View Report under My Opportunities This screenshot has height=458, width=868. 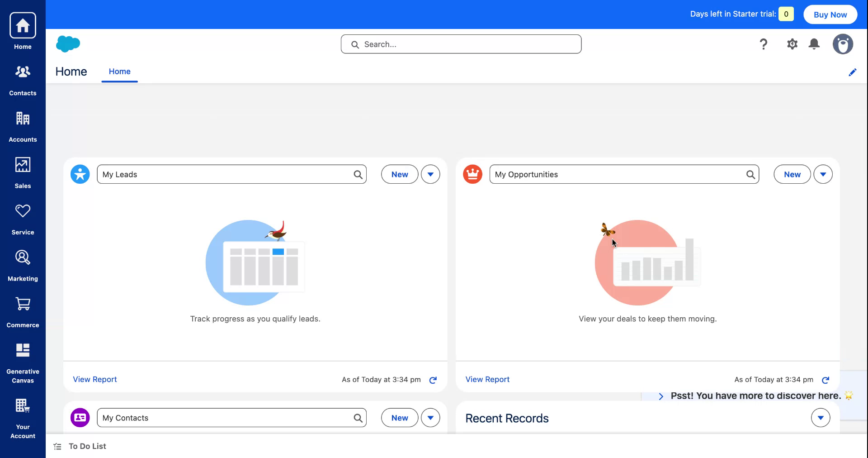tap(487, 379)
